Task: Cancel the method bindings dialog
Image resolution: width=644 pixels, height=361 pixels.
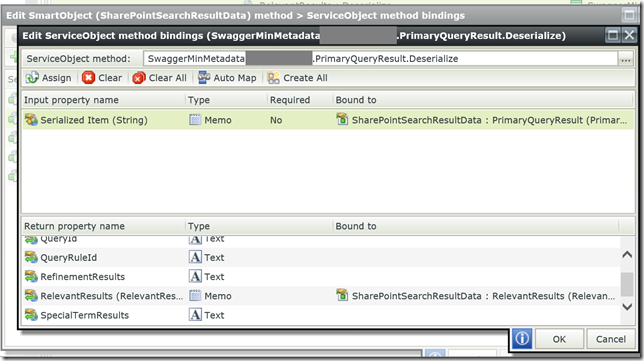Action: point(611,339)
